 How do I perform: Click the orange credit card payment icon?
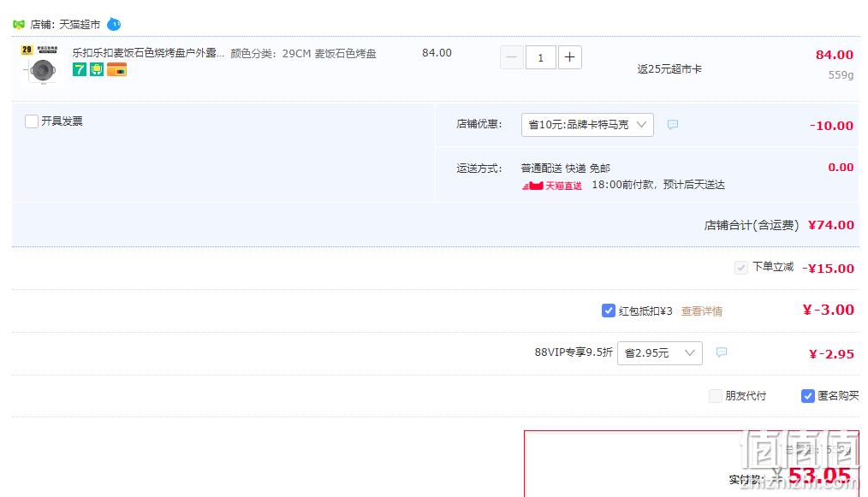(116, 70)
